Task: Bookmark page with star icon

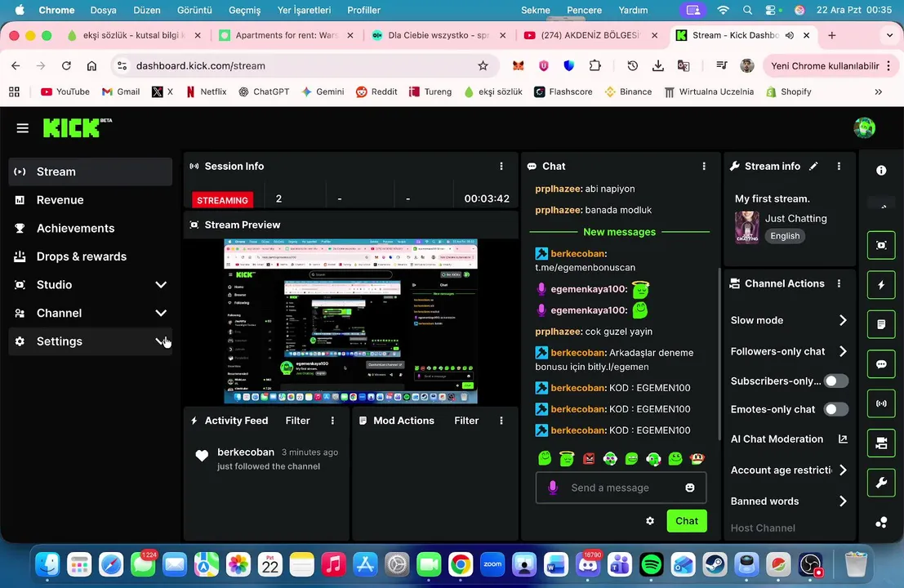Action: click(483, 65)
